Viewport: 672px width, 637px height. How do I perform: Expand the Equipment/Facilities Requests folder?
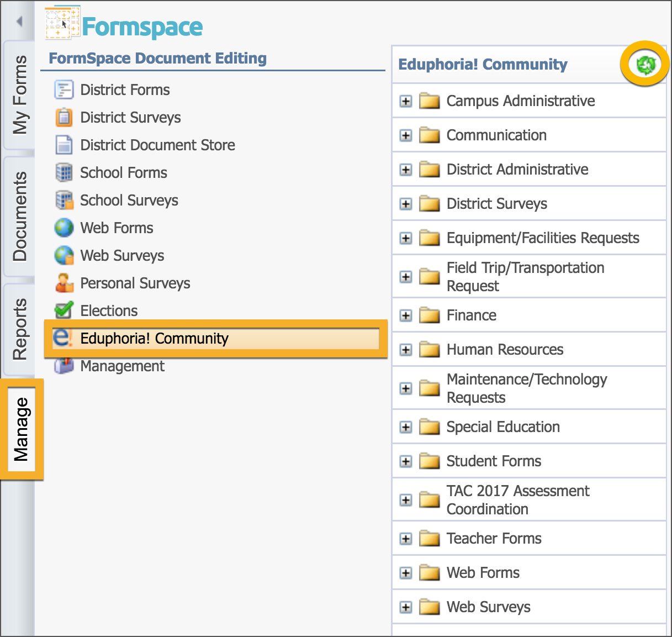[x=406, y=238]
